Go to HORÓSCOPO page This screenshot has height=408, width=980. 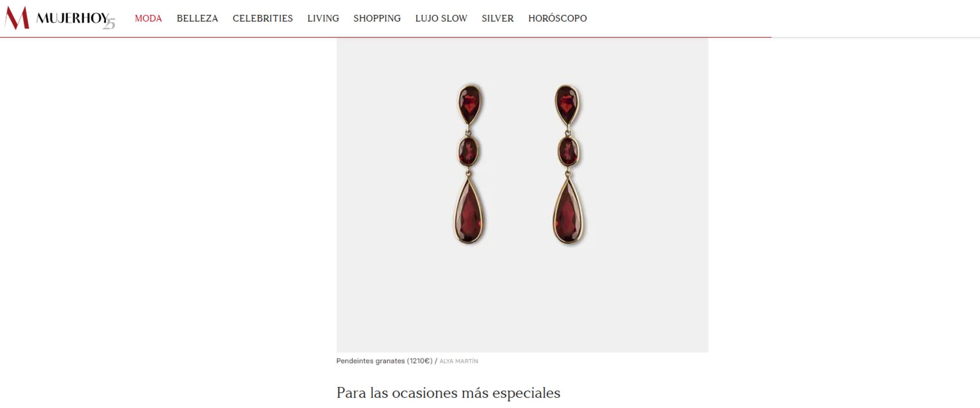click(x=557, y=18)
